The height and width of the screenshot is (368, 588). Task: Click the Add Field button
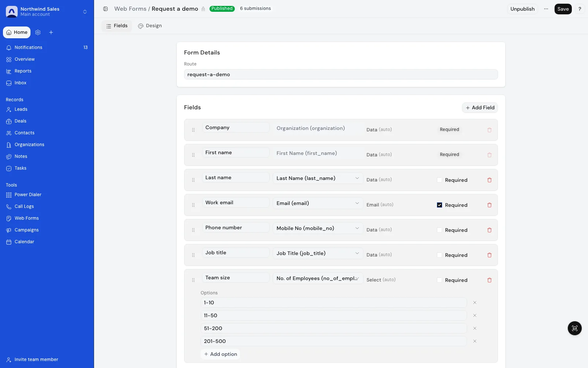[x=480, y=107]
